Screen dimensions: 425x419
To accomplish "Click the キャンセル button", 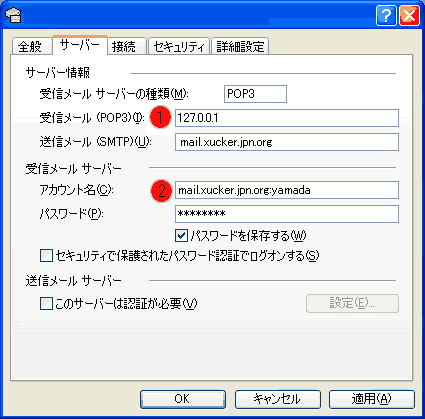I will tap(277, 399).
